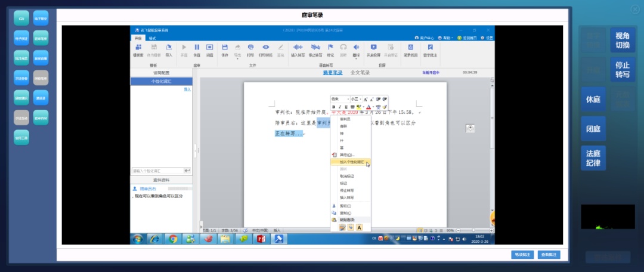This screenshot has height=272, width=644.
Task: Open the 实用工具 tile in left sidebar
Action: point(21,138)
